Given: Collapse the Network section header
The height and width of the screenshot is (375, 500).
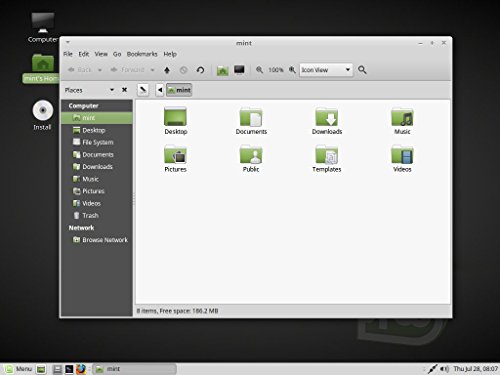Looking at the screenshot, I should tap(81, 228).
